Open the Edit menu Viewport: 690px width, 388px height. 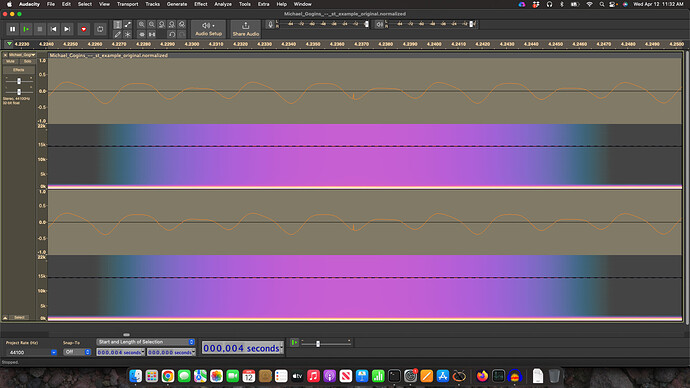[66, 4]
